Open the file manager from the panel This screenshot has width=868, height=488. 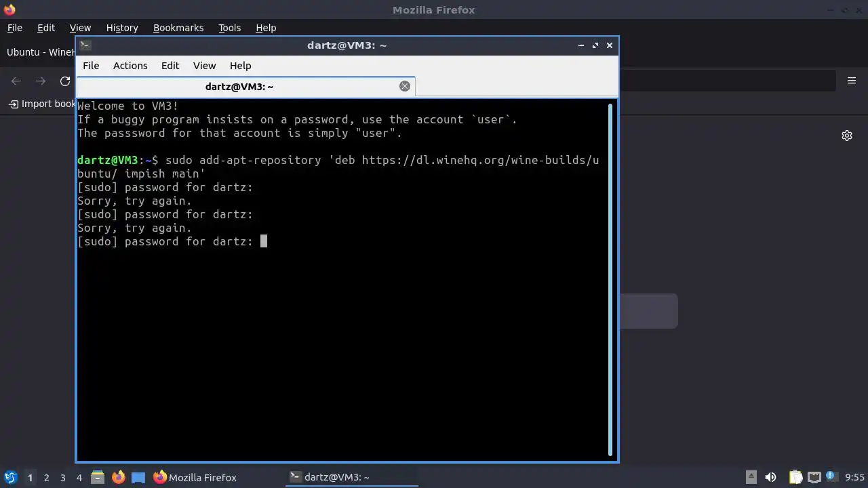point(98,477)
